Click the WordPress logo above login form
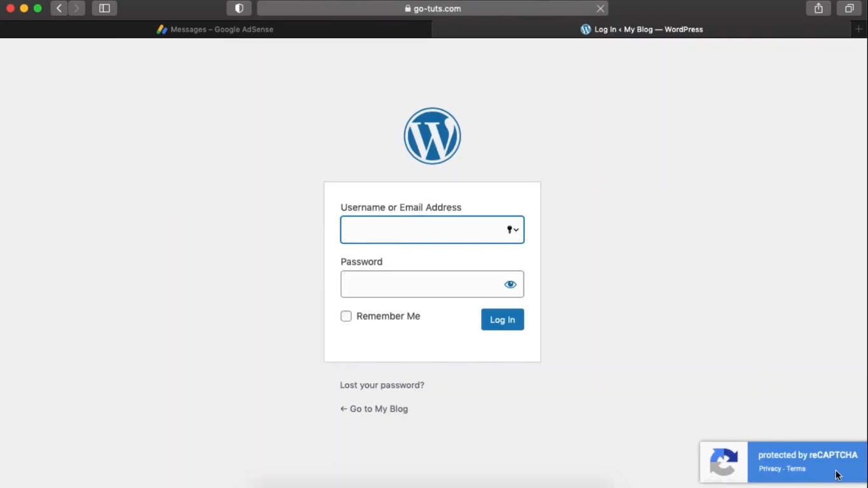The width and height of the screenshot is (868, 488). (432, 136)
